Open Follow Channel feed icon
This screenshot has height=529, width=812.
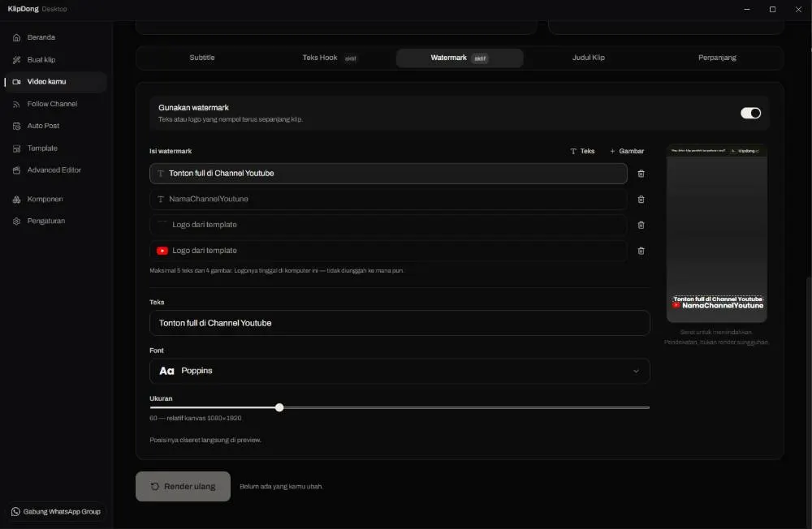point(16,104)
